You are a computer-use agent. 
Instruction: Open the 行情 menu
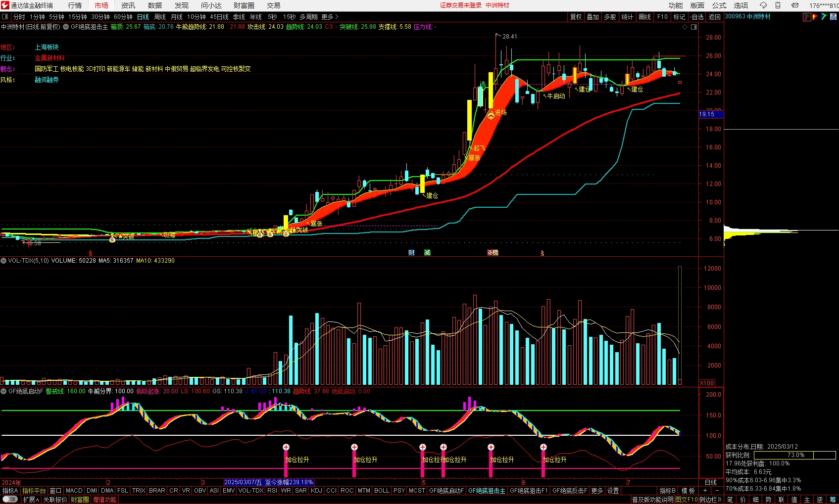(x=75, y=5)
